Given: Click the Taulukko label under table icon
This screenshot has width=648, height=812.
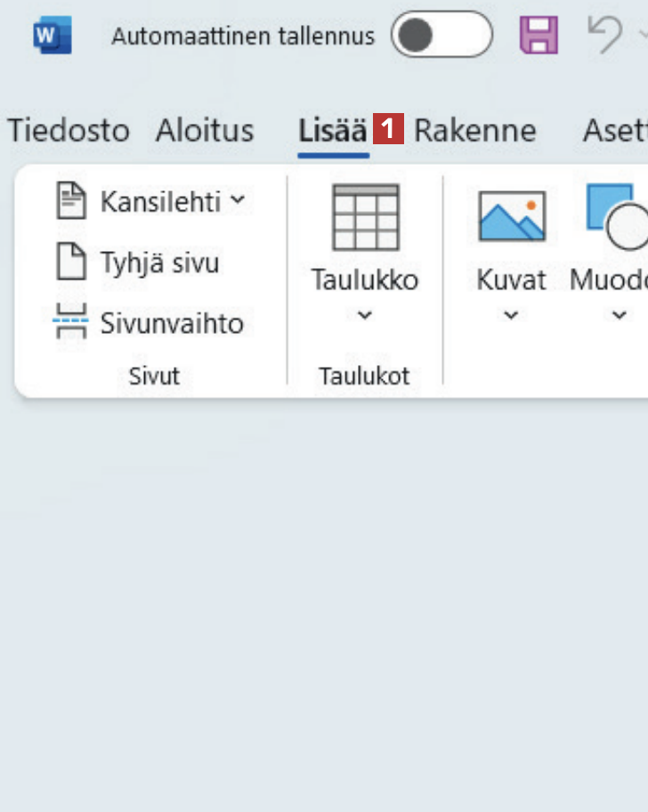Looking at the screenshot, I should pyautogui.click(x=365, y=280).
